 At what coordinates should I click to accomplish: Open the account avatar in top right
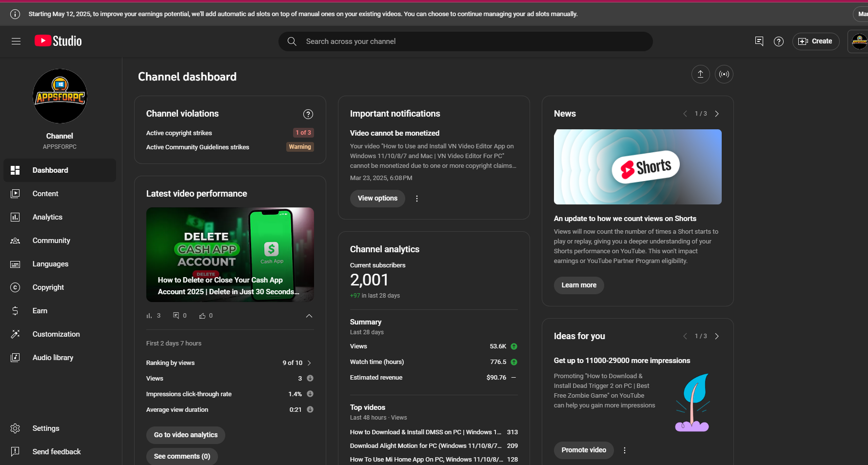click(x=859, y=41)
